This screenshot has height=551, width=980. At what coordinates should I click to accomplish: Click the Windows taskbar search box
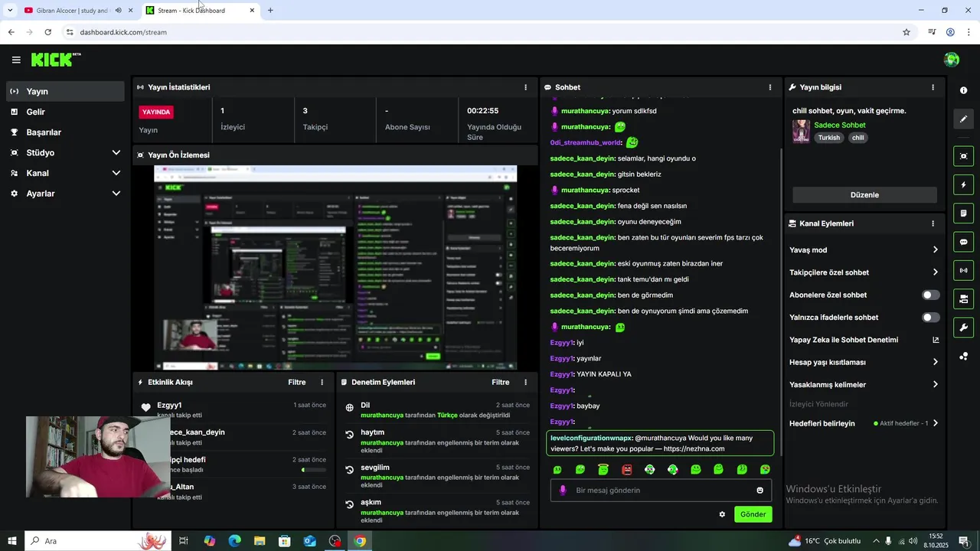(x=97, y=541)
